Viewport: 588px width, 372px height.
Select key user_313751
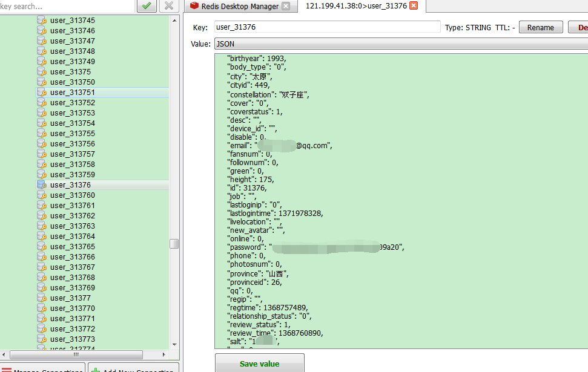click(73, 93)
